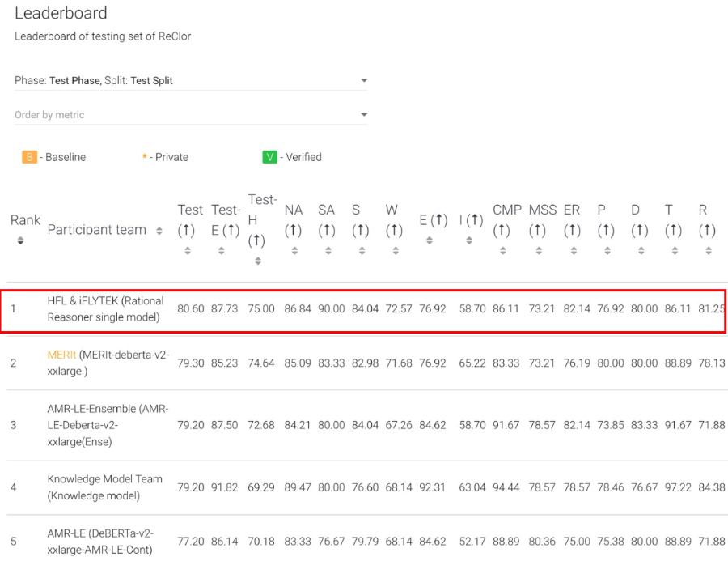Select the Knowledge Model Team row
Viewport: 728px width, 561px height.
point(363,487)
